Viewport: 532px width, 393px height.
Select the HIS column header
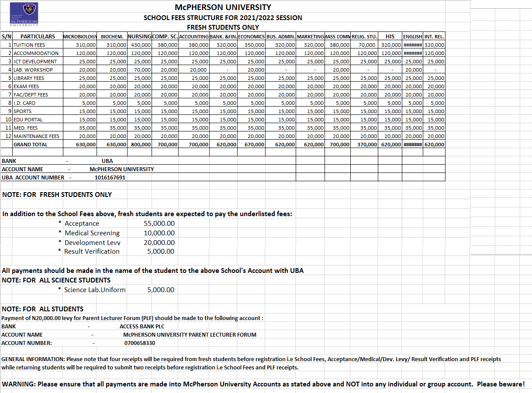pos(390,37)
